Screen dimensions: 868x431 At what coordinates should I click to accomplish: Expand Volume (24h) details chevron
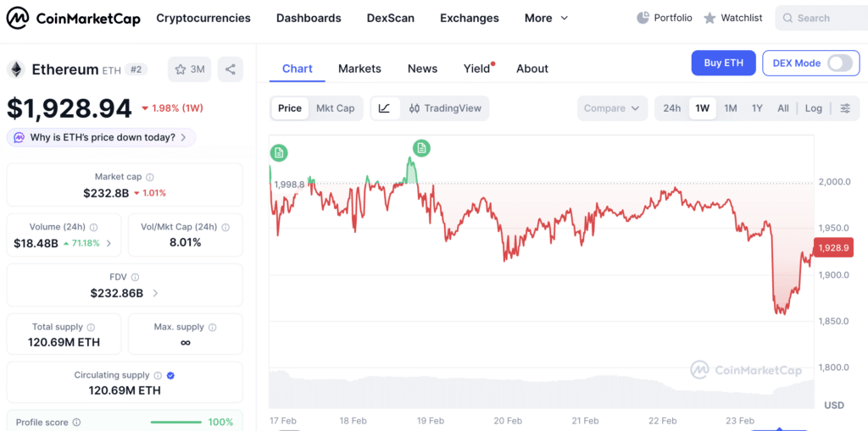108,243
